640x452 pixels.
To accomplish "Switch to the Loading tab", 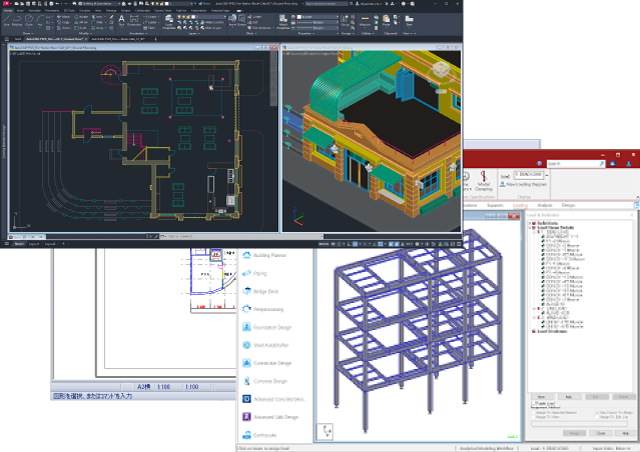I will 519,204.
